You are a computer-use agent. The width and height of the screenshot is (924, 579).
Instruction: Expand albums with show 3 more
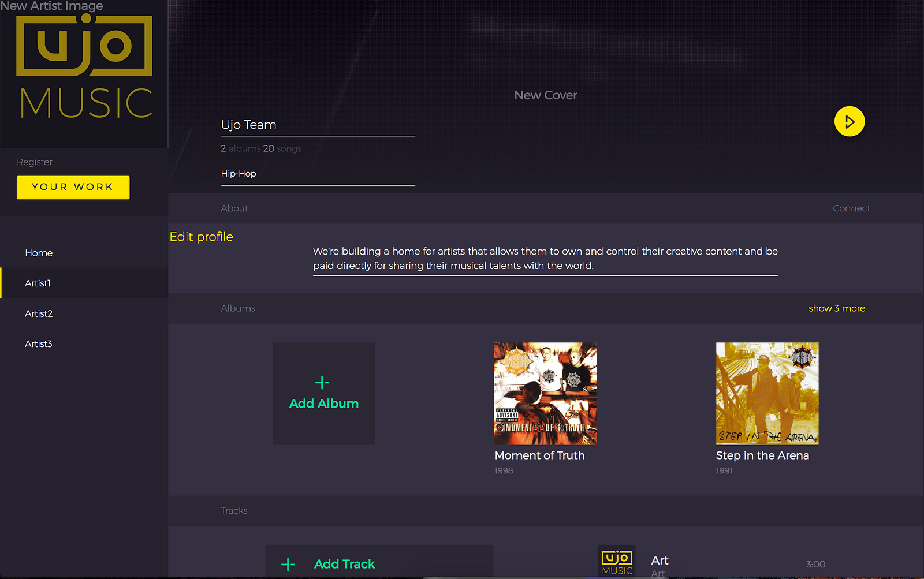[837, 308]
